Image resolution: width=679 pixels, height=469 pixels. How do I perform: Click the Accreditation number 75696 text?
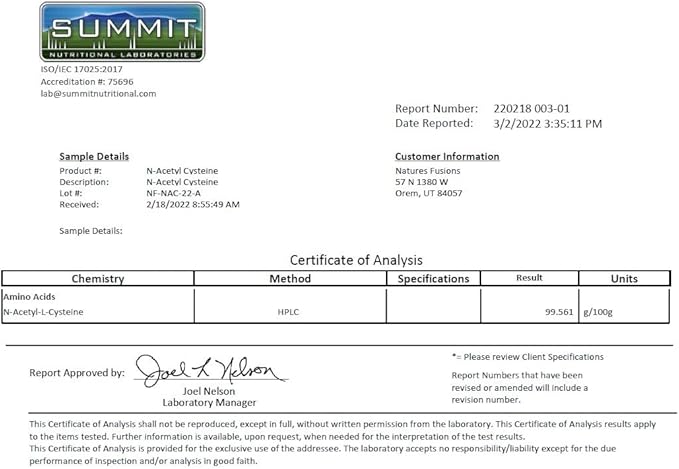tap(87, 82)
